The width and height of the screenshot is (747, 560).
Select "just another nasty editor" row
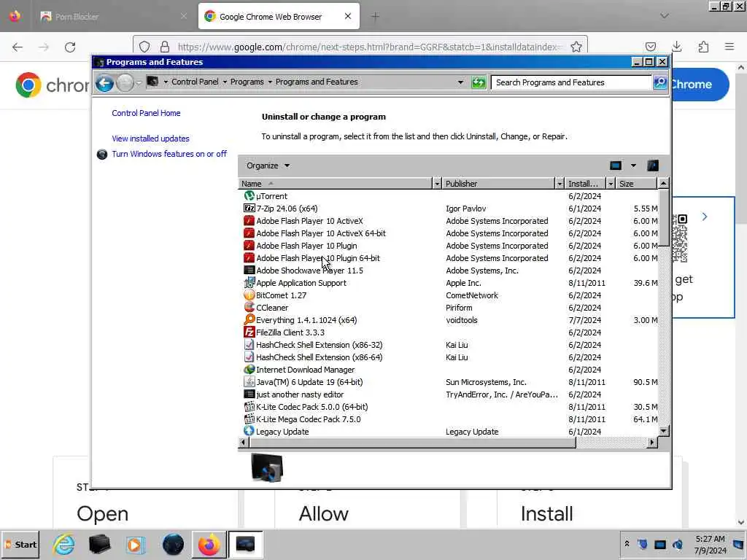tap(448, 394)
